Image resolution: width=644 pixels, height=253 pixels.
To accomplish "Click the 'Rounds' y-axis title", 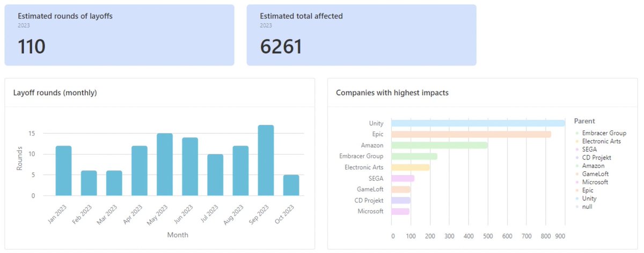I will (19, 160).
